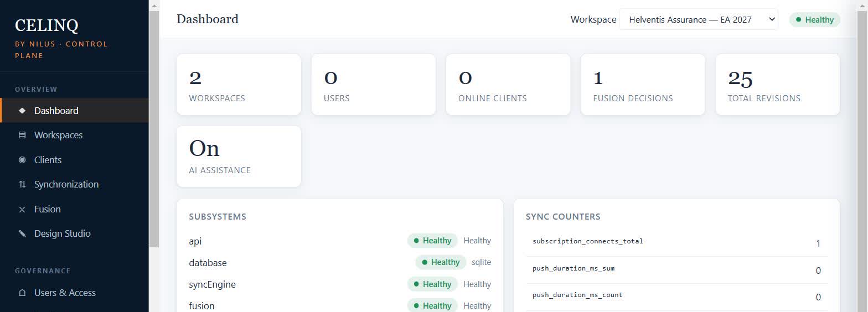Click the Dashboard page title
The image size is (868, 312).
pyautogui.click(x=208, y=19)
